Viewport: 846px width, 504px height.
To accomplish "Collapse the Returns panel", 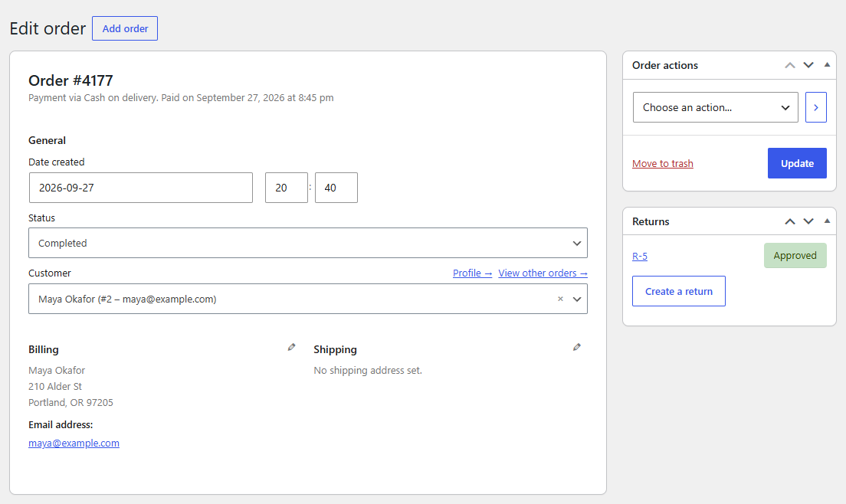I will click(x=827, y=221).
